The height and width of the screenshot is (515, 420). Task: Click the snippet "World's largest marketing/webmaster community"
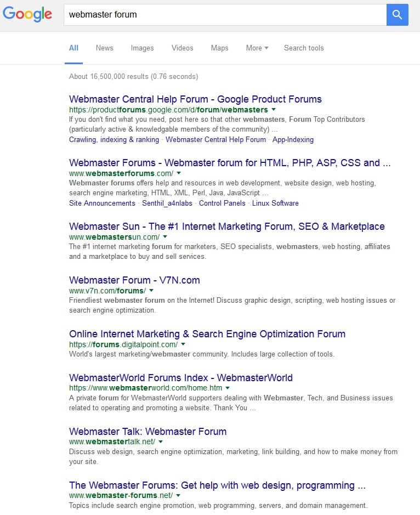202,354
